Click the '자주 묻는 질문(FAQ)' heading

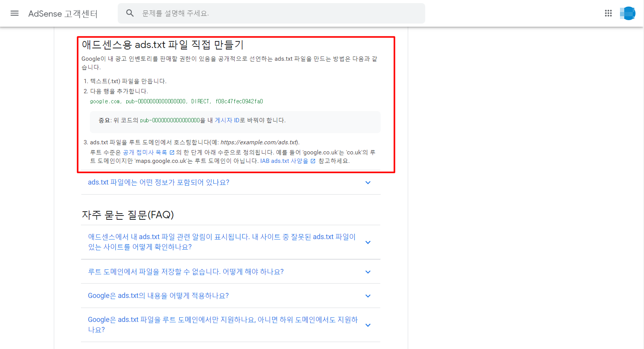point(128,215)
